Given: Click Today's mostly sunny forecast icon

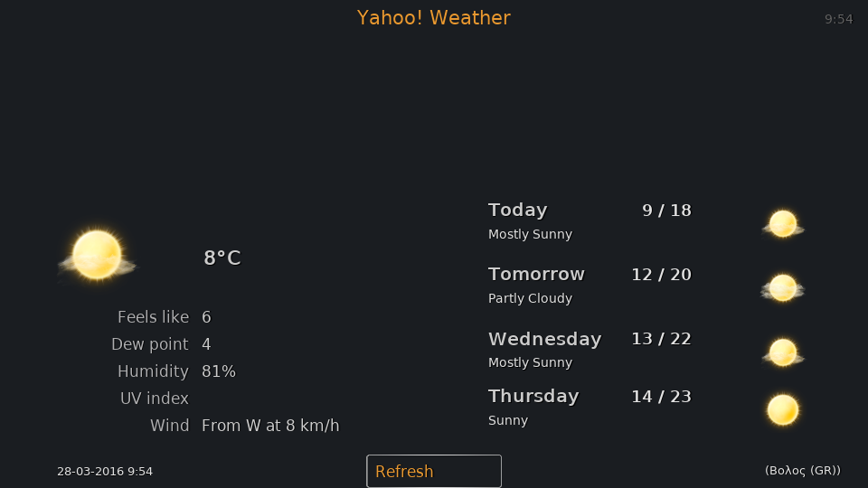Looking at the screenshot, I should point(783,224).
